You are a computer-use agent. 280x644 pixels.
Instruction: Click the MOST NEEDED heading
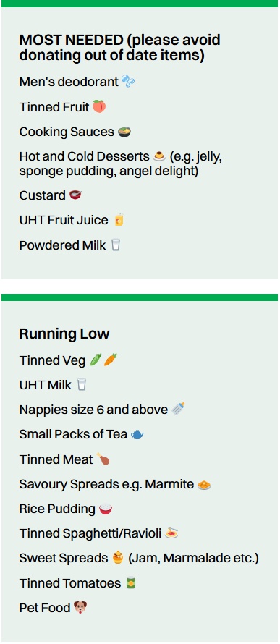[x=120, y=47]
